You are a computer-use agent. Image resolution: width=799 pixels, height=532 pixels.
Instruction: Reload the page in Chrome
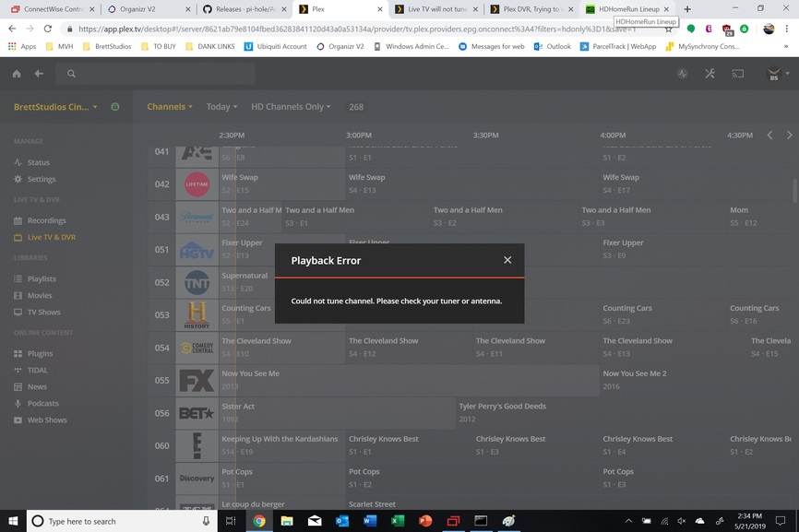(47, 29)
